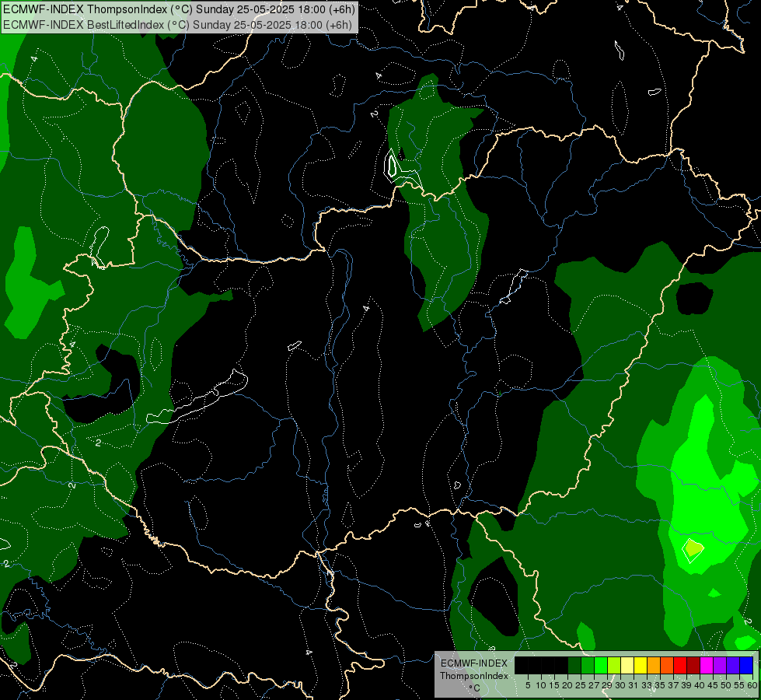Click the legend tick label 45
The image size is (761, 700).
click(713, 685)
